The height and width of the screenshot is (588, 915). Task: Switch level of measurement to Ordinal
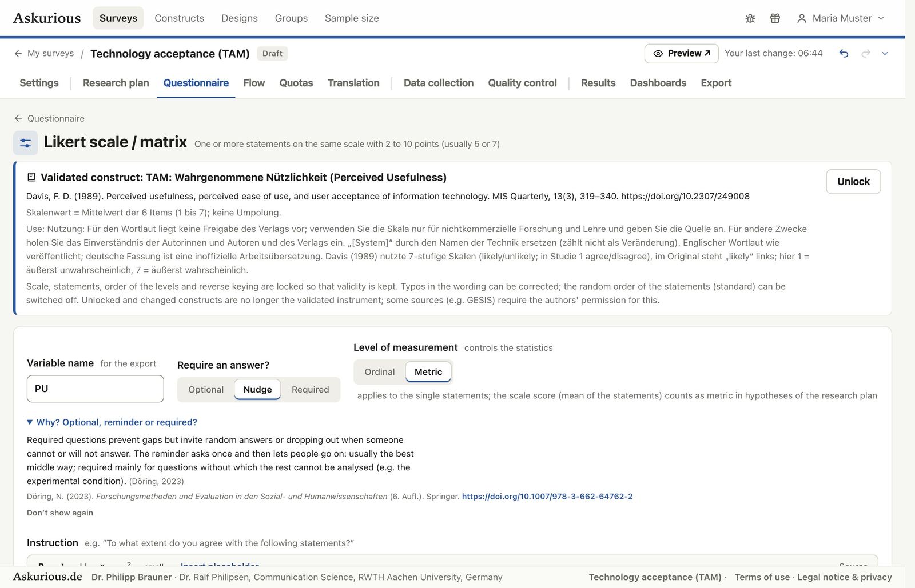point(380,372)
